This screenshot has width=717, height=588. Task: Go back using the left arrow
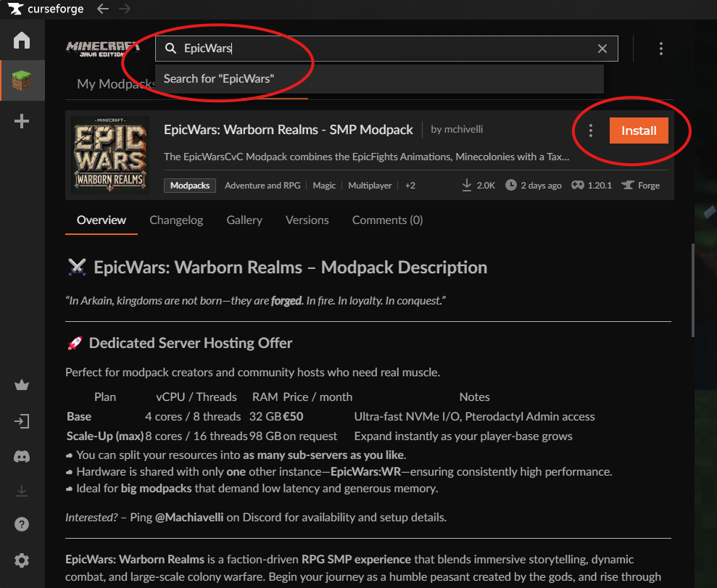[103, 9]
